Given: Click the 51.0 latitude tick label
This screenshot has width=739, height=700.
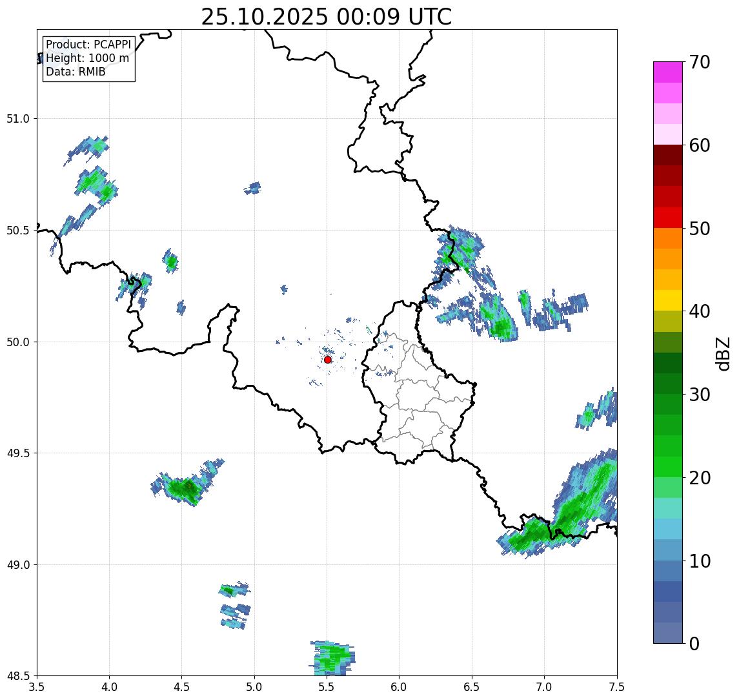Looking at the screenshot, I should pos(18,119).
